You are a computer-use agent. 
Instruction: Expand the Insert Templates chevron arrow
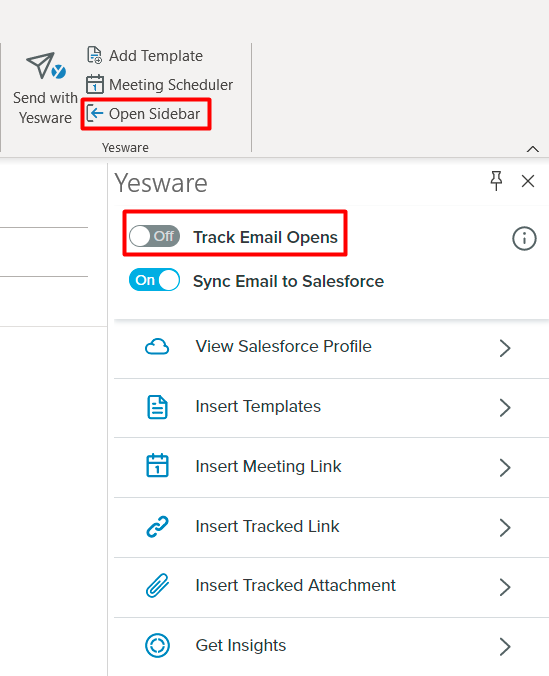(505, 407)
